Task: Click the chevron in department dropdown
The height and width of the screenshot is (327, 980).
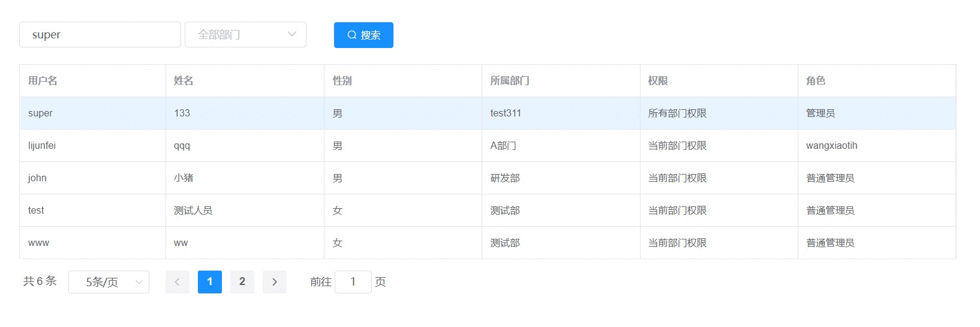Action: pos(292,34)
